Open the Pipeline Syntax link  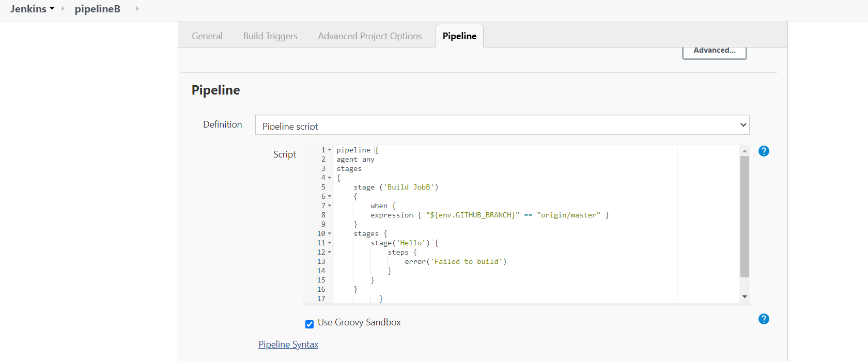tap(288, 344)
